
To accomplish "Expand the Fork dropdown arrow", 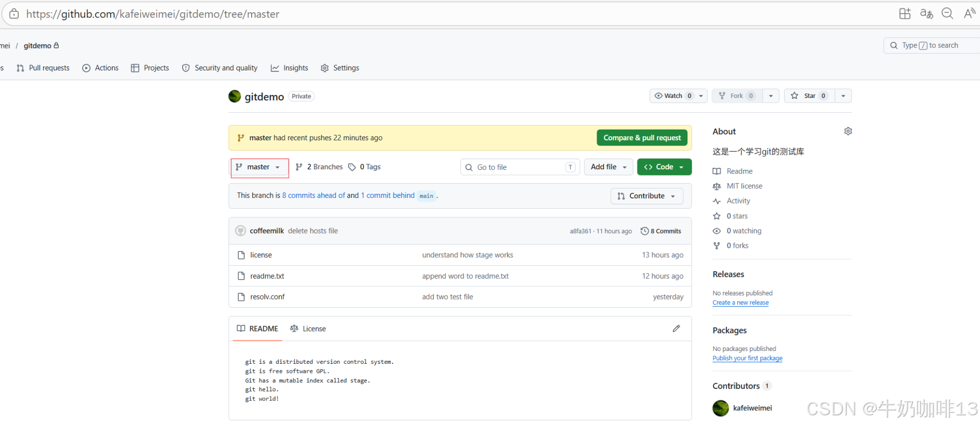I will point(771,96).
